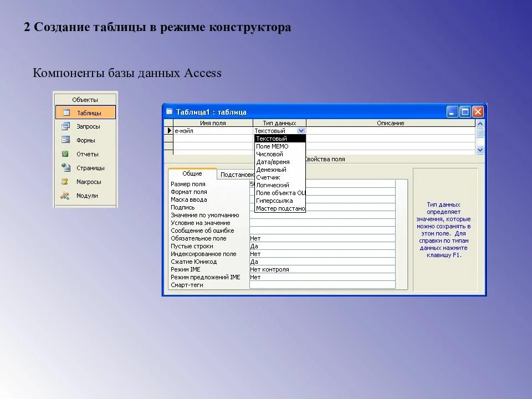Viewport: 532px width, 399px height.
Task: Click the Имя поля column header
Action: (213, 123)
